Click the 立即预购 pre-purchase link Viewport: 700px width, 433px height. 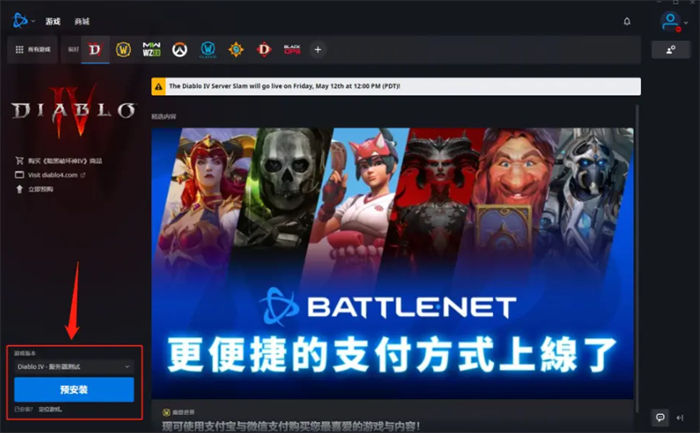tap(41, 189)
